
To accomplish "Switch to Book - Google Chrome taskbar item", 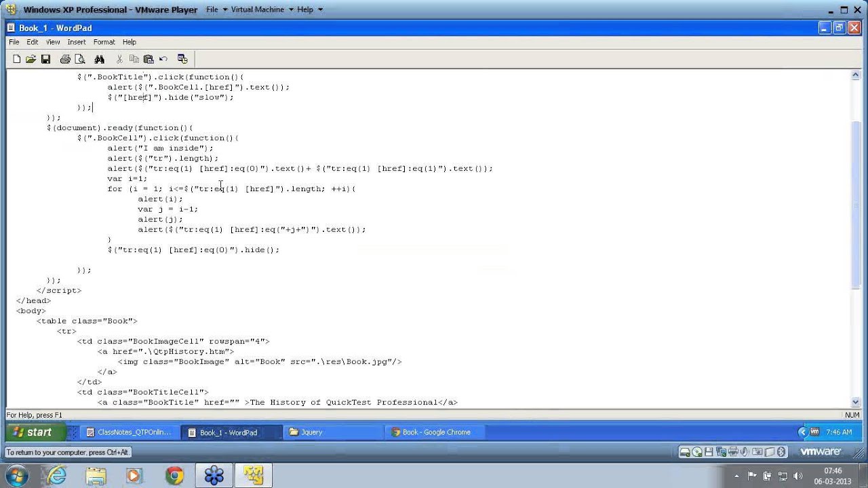I will click(x=435, y=432).
